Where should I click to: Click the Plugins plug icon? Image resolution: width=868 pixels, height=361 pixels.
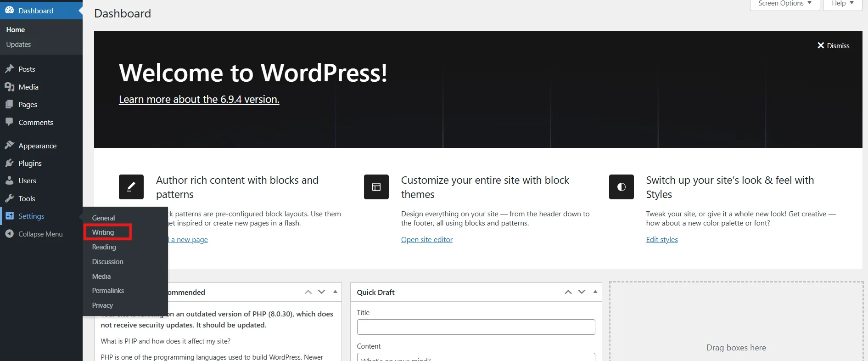9,163
